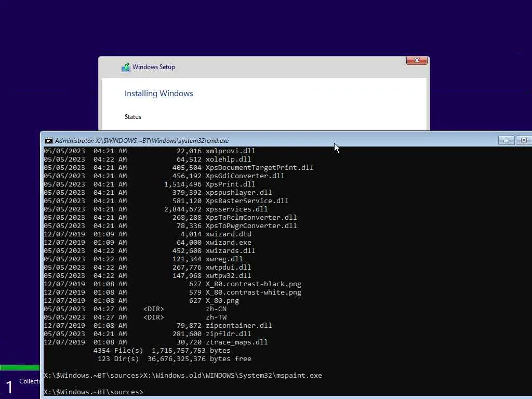The width and height of the screenshot is (532, 399).
Task: Select the zipfldr.dll file entry
Action: 229,334
